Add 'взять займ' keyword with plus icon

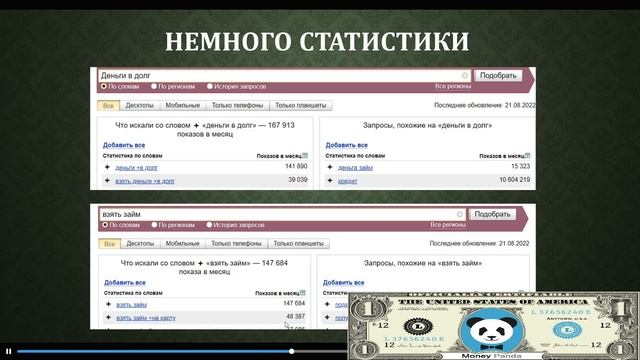click(x=108, y=304)
